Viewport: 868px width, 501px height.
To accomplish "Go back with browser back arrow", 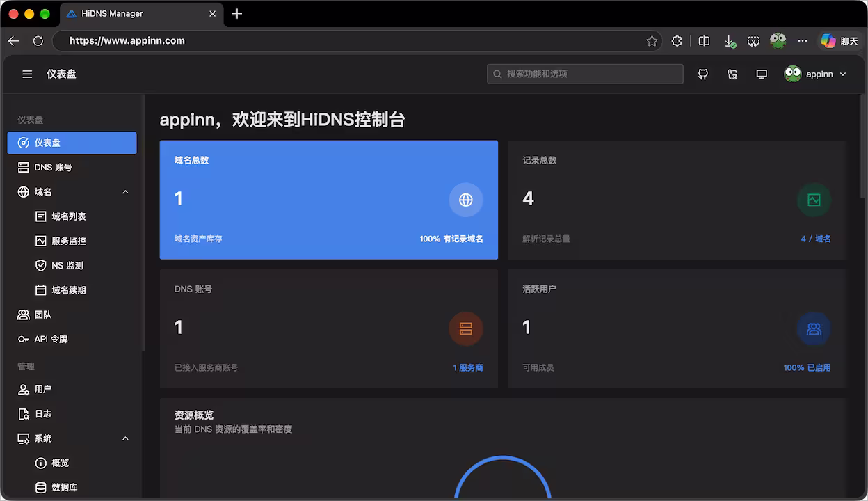I will (x=13, y=41).
